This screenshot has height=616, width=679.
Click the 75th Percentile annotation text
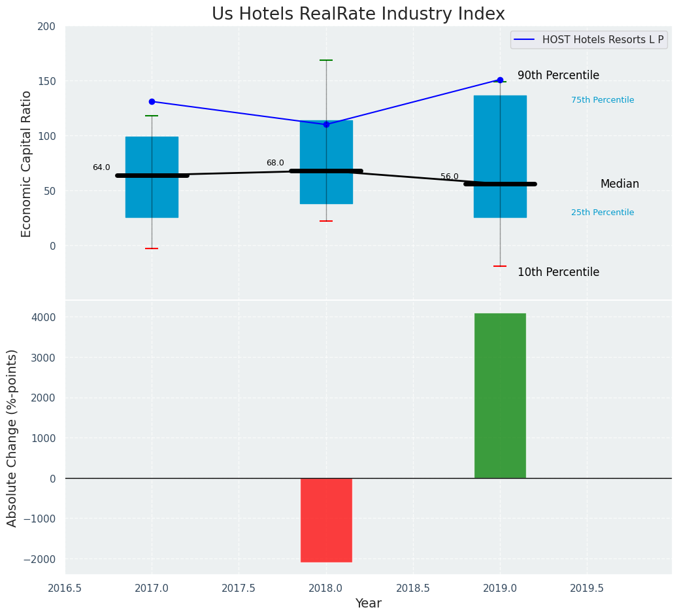[602, 100]
